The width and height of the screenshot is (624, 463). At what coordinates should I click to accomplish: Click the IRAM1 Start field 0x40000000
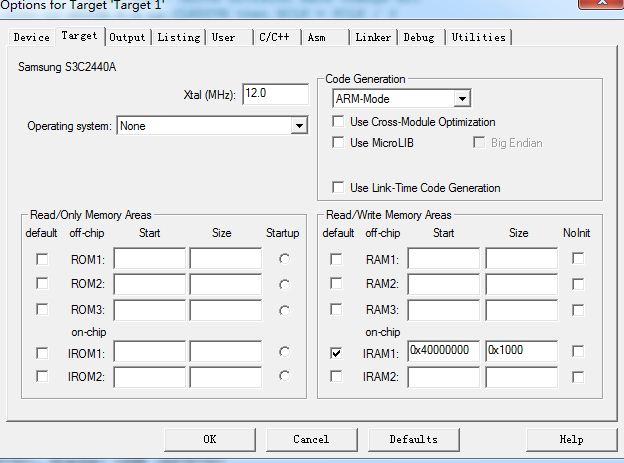(x=444, y=351)
